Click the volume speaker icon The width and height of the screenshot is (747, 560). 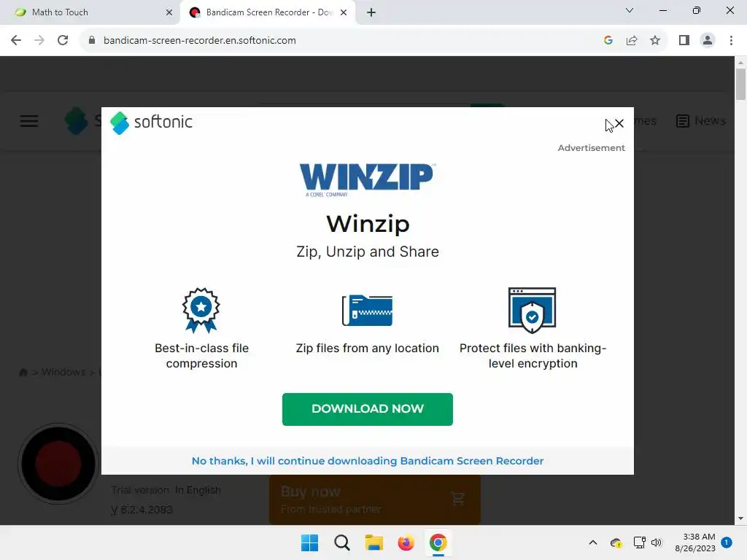(657, 542)
